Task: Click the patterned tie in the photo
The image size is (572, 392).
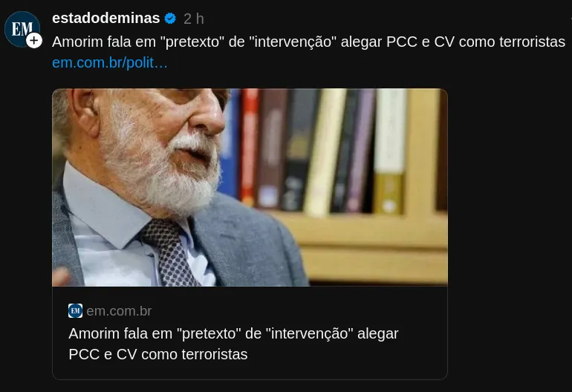Action: pos(169,252)
